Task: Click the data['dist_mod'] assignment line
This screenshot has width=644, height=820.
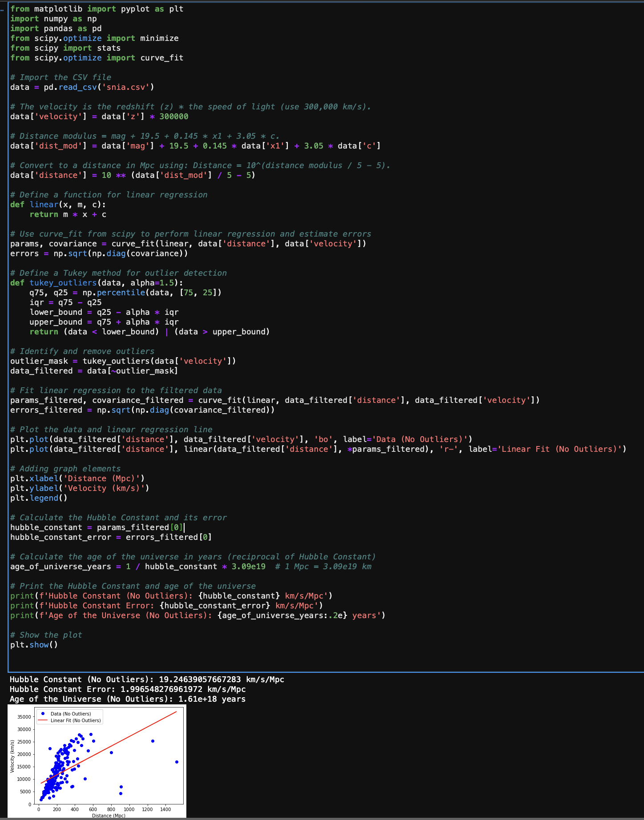Action: [195, 146]
